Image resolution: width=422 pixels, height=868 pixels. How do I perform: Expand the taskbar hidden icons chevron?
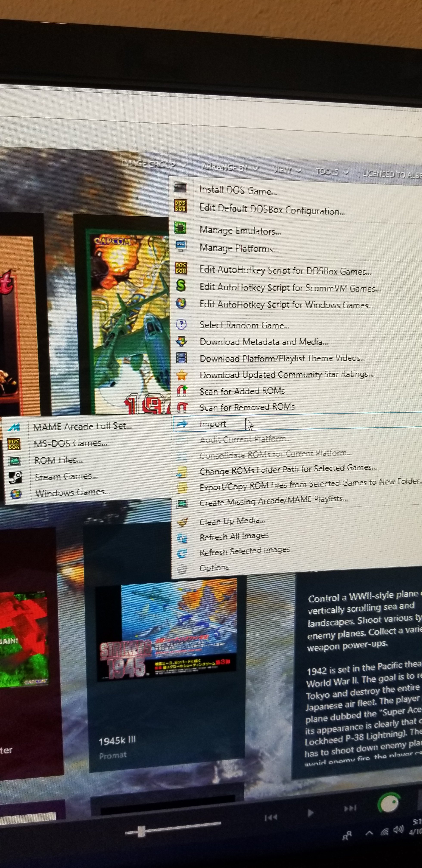(x=369, y=833)
